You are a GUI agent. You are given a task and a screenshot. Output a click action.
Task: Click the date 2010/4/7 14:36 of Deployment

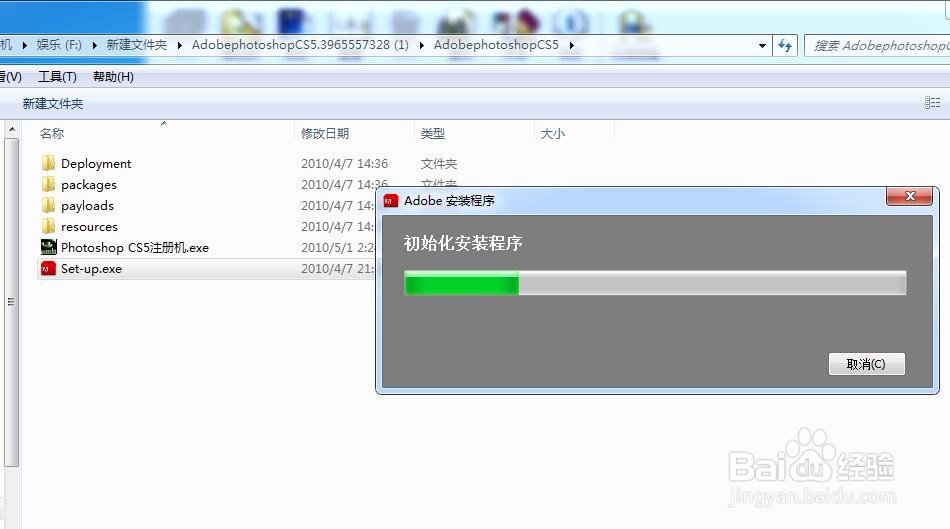tap(344, 164)
